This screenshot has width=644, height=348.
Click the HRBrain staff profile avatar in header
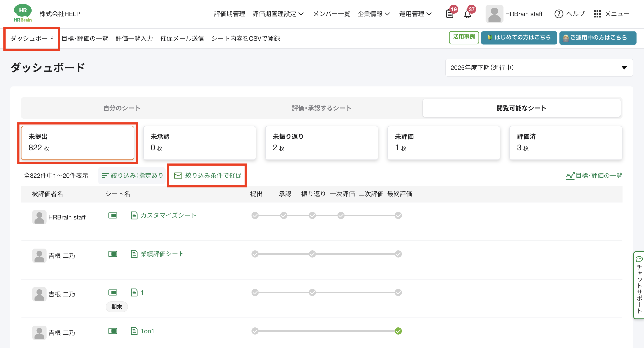tap(494, 14)
